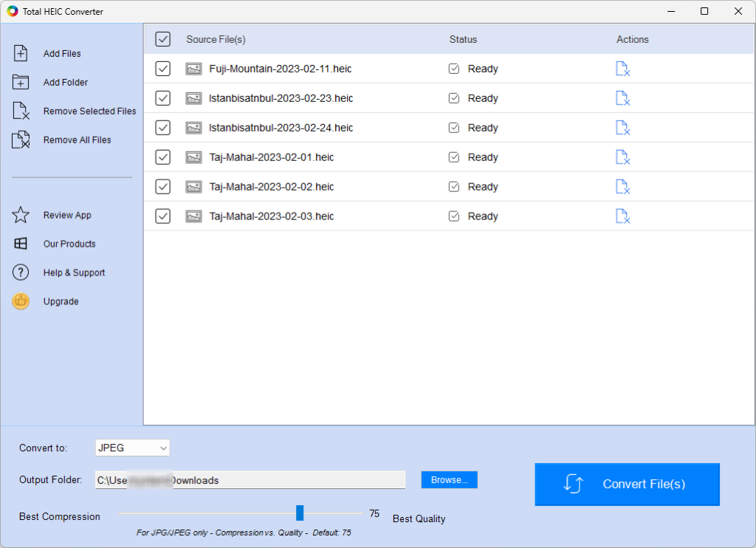Remove Fuji-Mountain-2023-02-11.heic via its action icon
Image resolution: width=756 pixels, height=548 pixels.
[x=623, y=69]
